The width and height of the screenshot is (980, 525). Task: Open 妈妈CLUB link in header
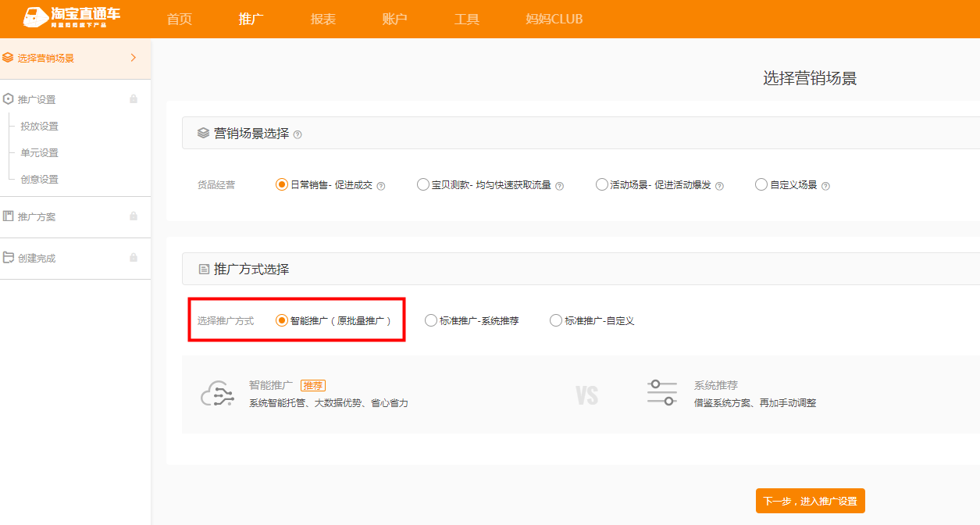[x=554, y=19]
